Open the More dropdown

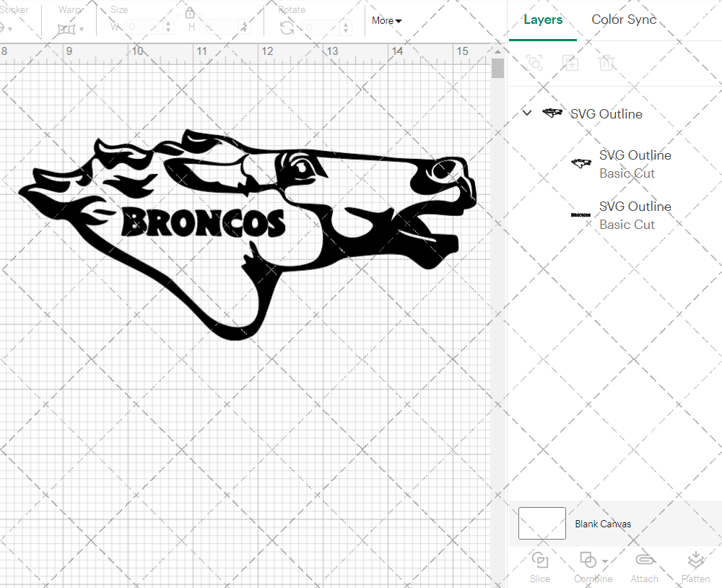(x=386, y=21)
